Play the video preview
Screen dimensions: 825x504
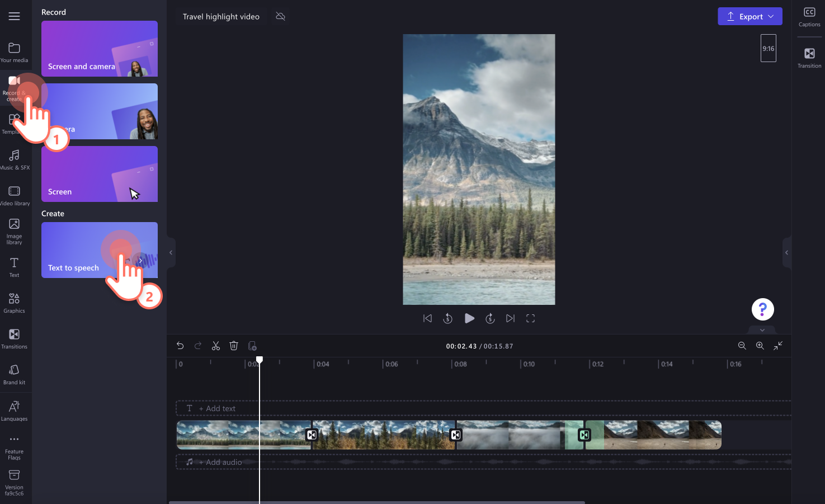pos(469,318)
